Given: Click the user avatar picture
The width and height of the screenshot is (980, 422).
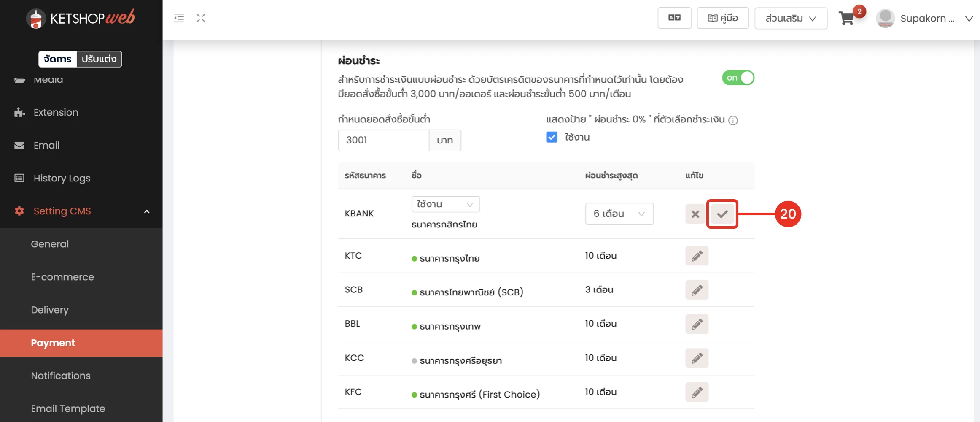Looking at the screenshot, I should [x=885, y=18].
